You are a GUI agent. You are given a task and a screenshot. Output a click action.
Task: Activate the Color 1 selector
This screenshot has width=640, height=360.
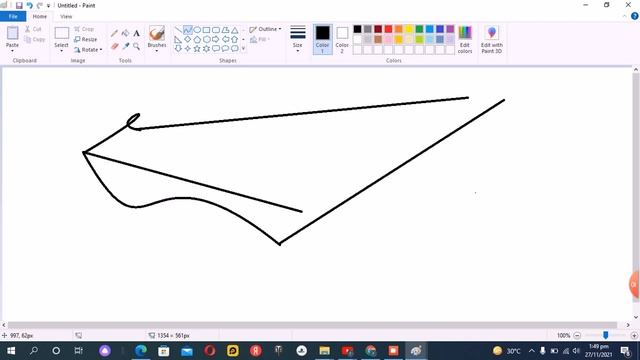click(x=322, y=40)
